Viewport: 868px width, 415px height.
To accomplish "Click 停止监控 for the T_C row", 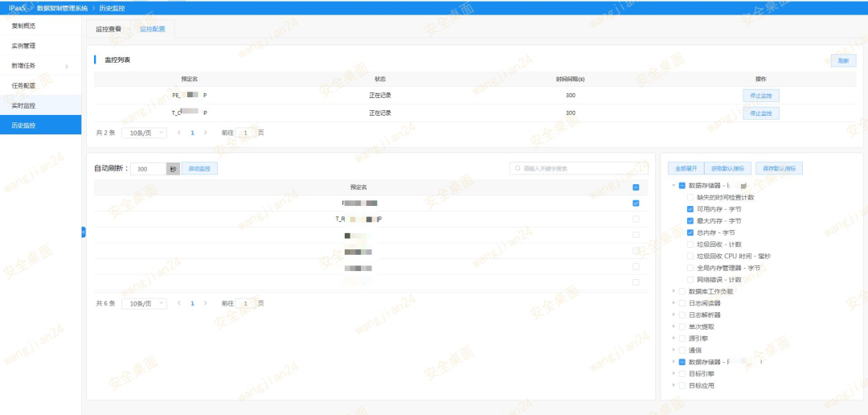I will pos(760,113).
